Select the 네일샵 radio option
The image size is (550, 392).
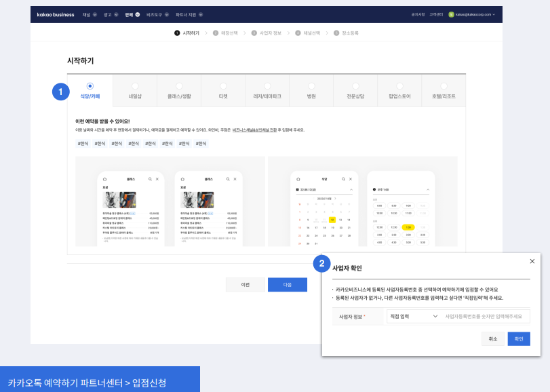134,86
